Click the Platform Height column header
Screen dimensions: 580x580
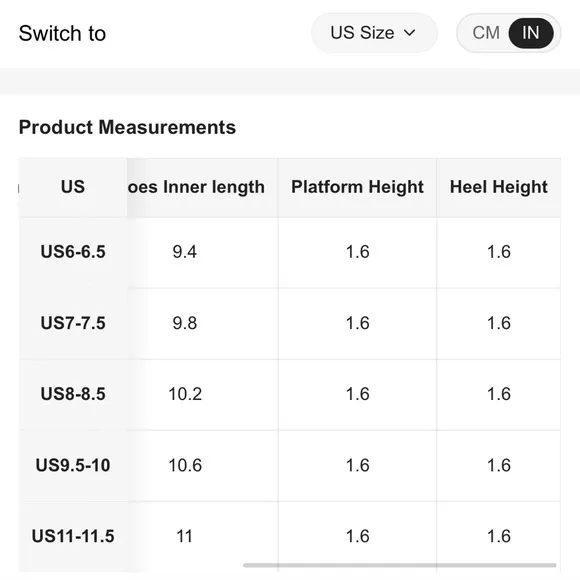click(357, 187)
